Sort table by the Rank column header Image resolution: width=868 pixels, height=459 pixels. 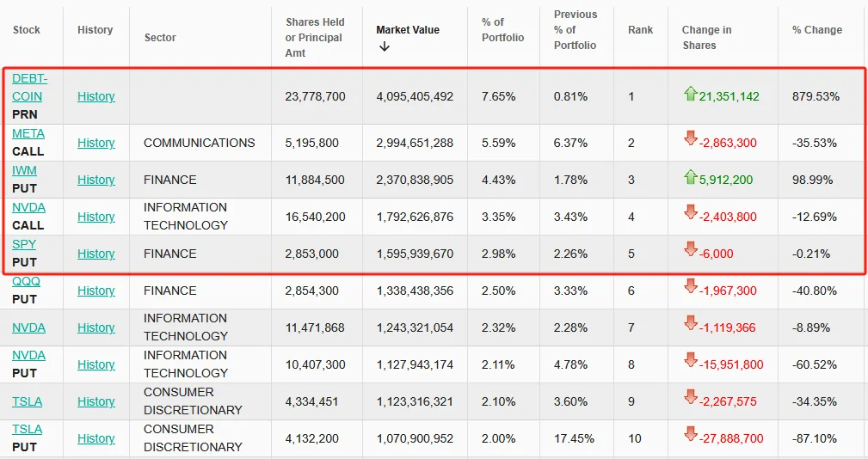coord(640,30)
